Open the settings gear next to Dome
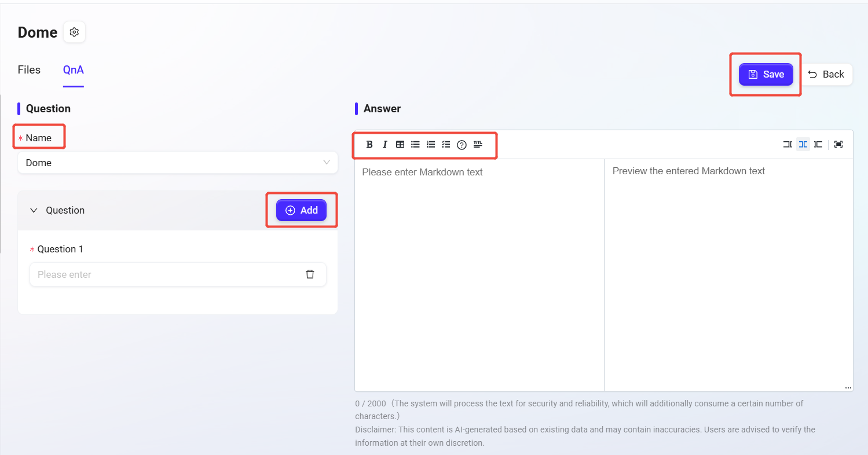Viewport: 868px width, 455px height. click(x=74, y=32)
